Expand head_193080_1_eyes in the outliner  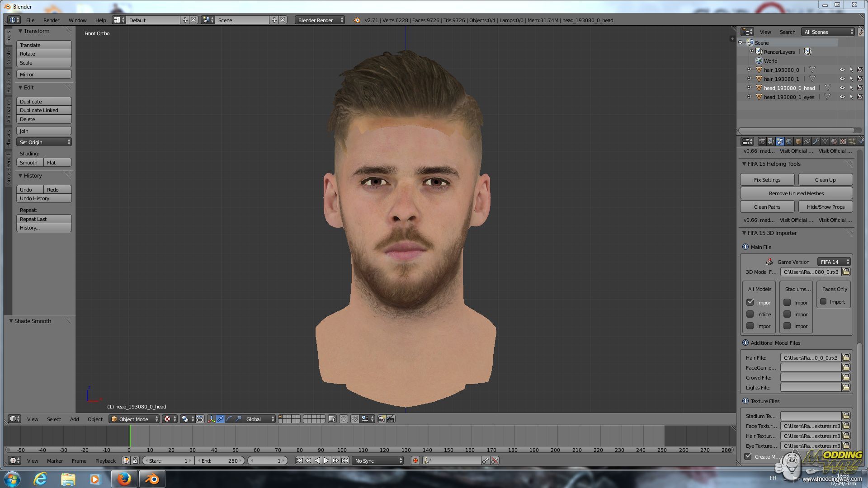[749, 97]
